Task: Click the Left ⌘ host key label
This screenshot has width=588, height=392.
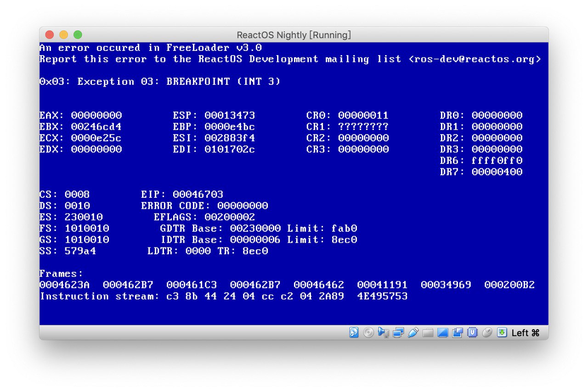Action: 526,333
